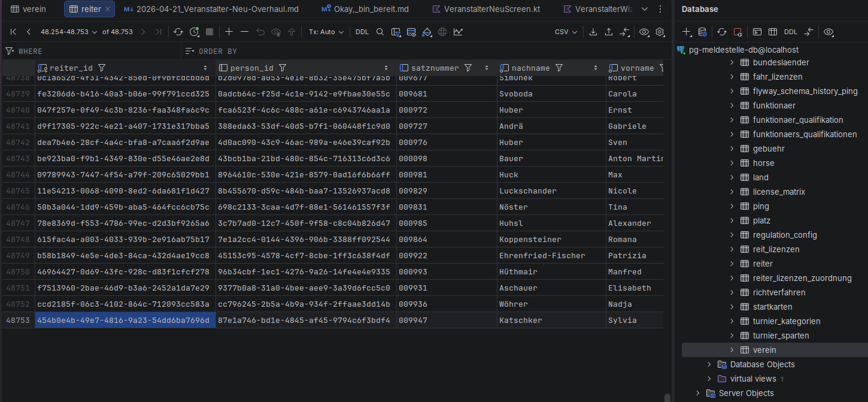This screenshot has width=868, height=402.
Task: Toggle the eye filter in Database panel toolbar
Action: tap(828, 32)
